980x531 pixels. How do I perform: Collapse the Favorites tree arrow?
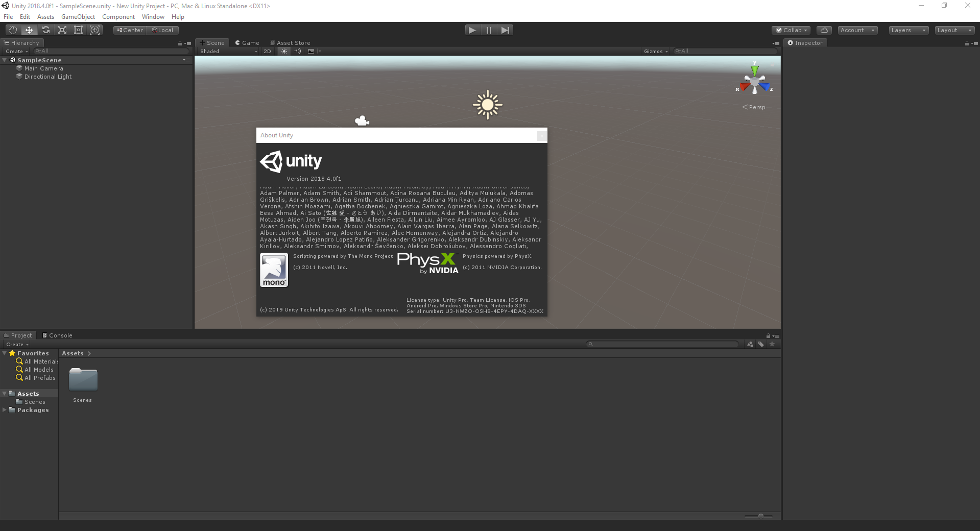click(x=5, y=353)
